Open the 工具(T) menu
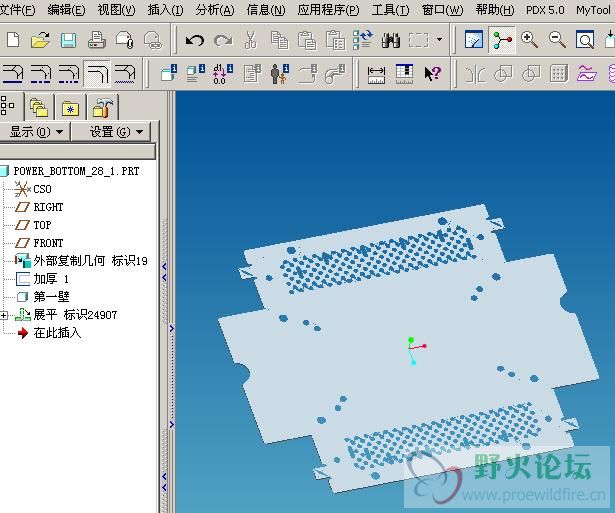This screenshot has height=513, width=615. pos(390,9)
